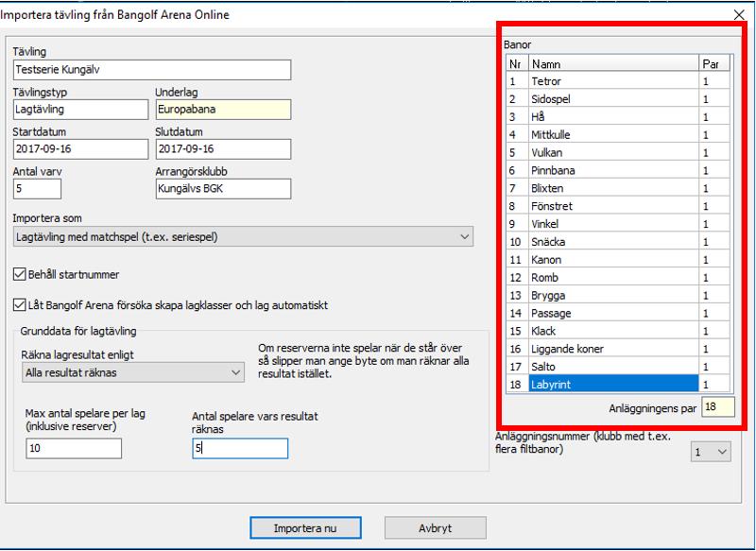This screenshot has height=551, width=756.
Task: Click the Arrangörsklubb field
Action: pos(223,188)
